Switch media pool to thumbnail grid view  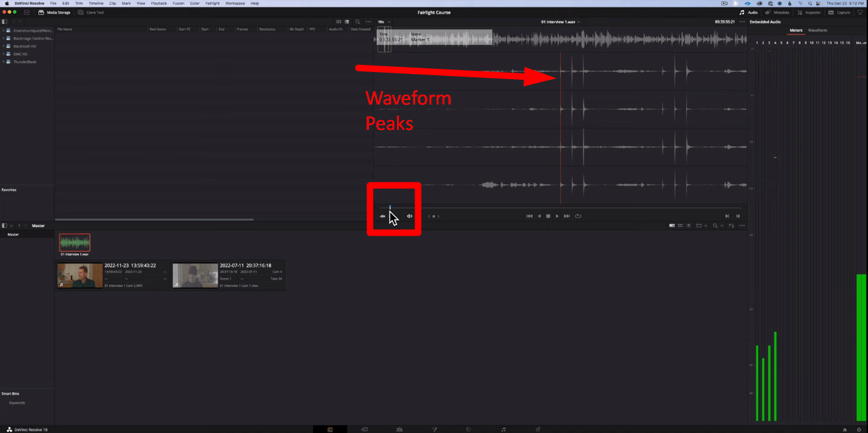click(x=680, y=225)
